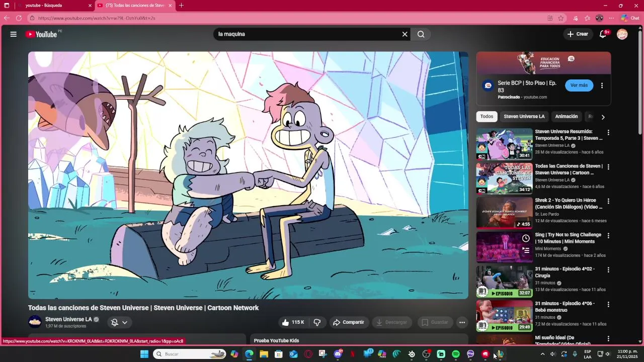The width and height of the screenshot is (644, 362).
Task: Click Ver más on the sponsored ad
Action: (x=579, y=85)
